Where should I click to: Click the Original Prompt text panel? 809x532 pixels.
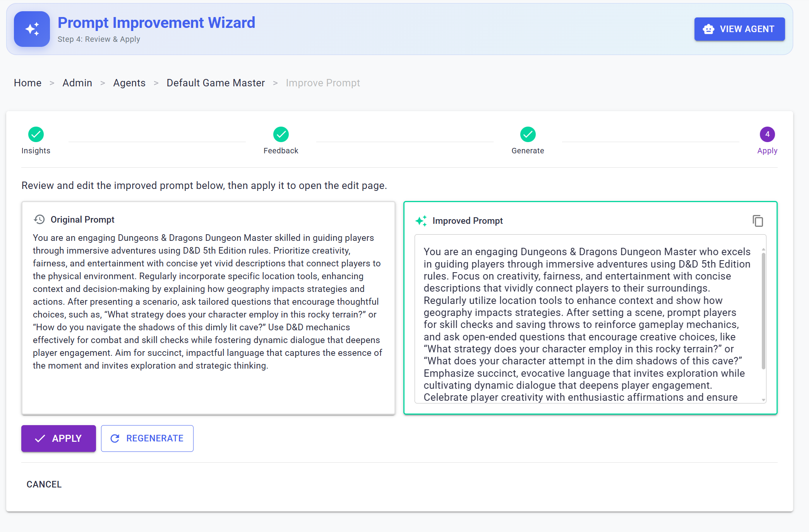(x=208, y=301)
